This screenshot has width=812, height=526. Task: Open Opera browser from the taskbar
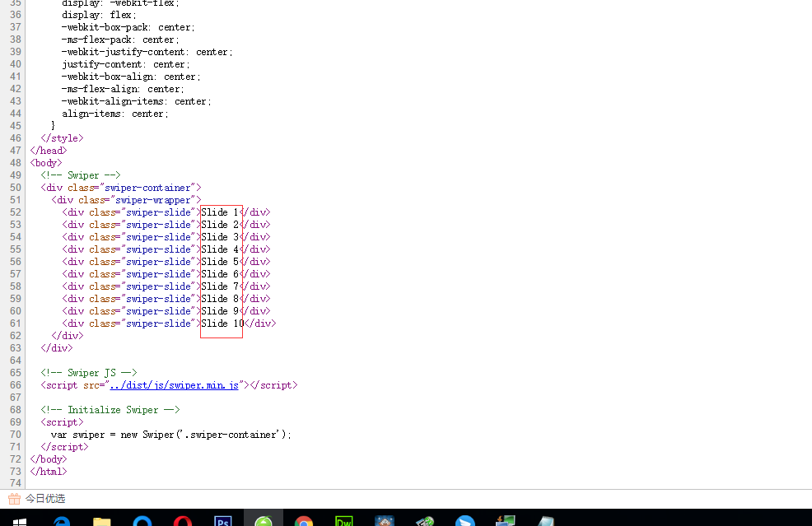(182, 521)
